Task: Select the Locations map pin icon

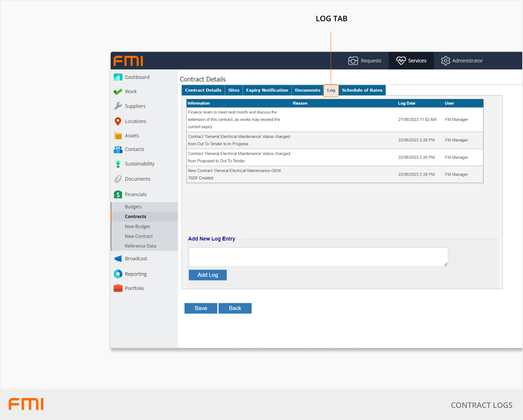Action: coord(118,121)
